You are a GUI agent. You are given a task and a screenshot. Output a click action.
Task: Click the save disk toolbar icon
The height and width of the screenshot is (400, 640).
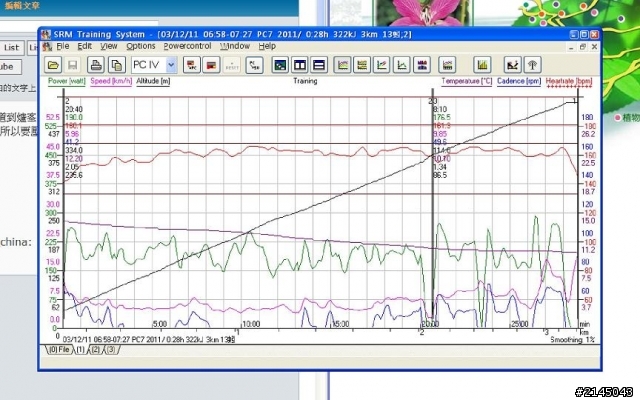(71, 64)
